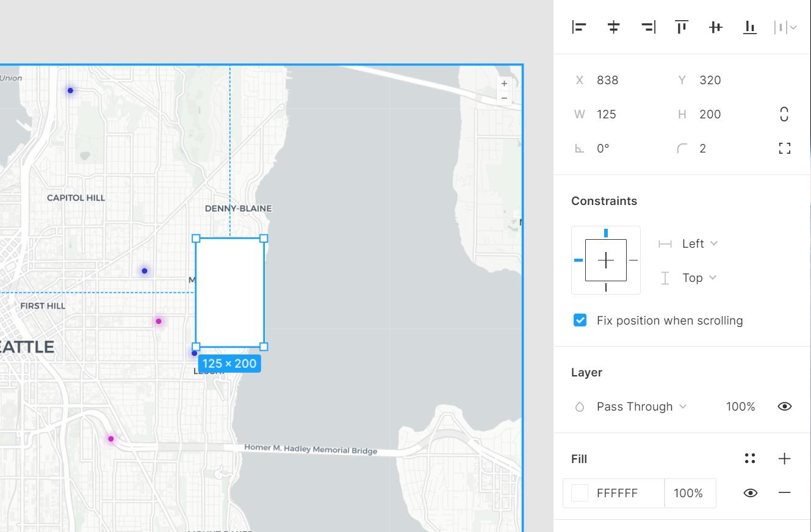
Task: Toggle constrain proportions link icon
Action: 784,114
